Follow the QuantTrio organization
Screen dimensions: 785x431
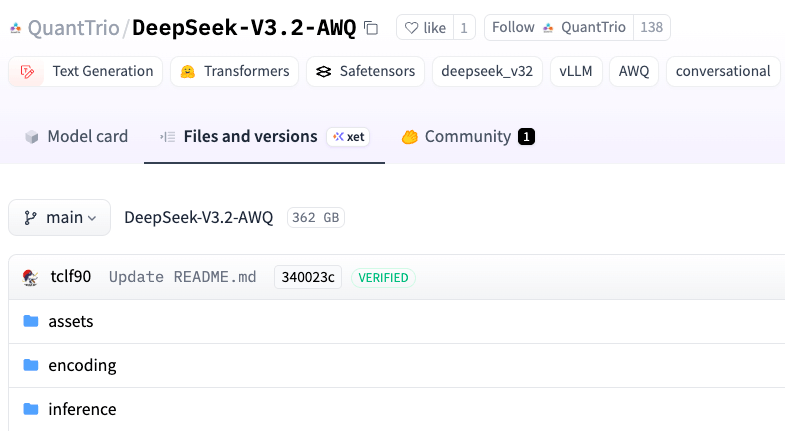(x=559, y=28)
